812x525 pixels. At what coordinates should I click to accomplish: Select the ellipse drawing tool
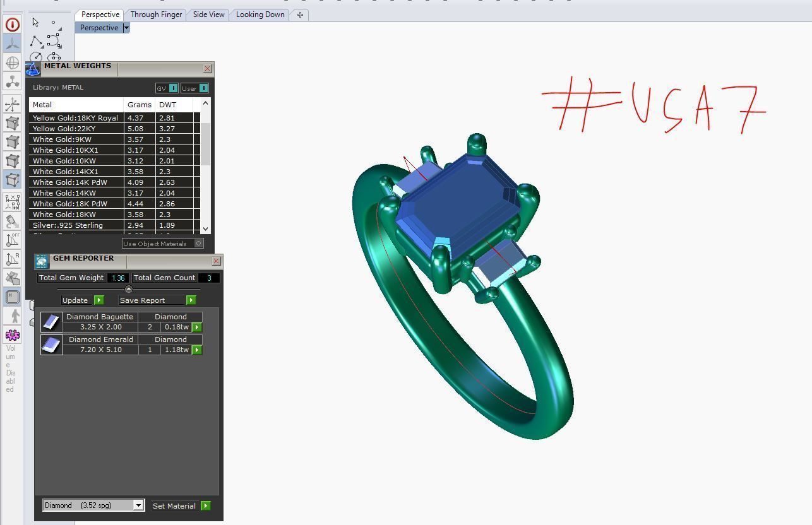[54, 57]
